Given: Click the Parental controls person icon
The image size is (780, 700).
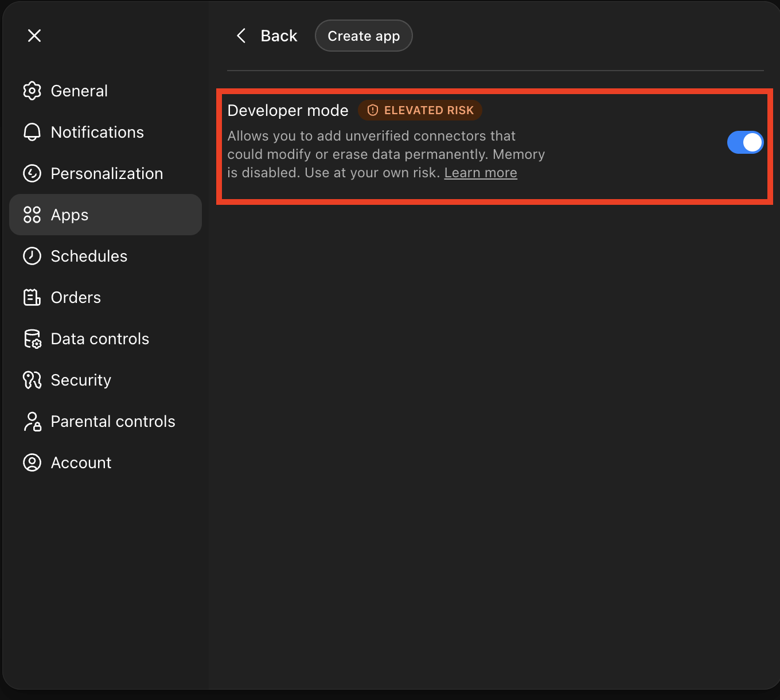Looking at the screenshot, I should 32,421.
